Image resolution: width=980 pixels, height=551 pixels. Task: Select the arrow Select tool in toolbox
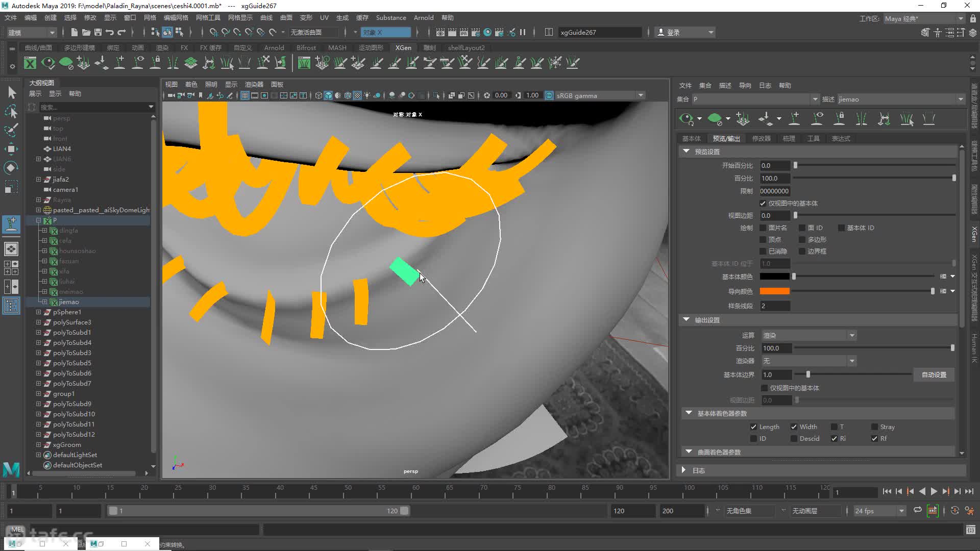coord(11,92)
